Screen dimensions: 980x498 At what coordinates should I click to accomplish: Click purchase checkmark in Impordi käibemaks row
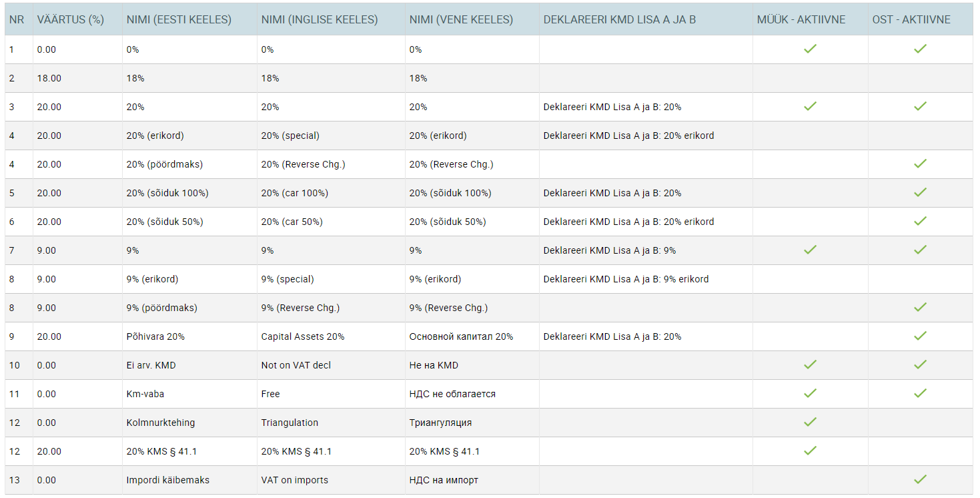[x=920, y=479]
